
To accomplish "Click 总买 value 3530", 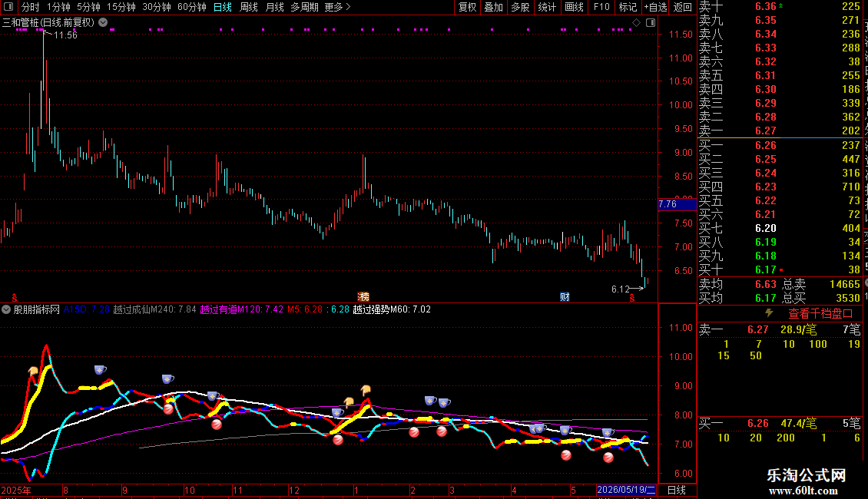I will pyautogui.click(x=847, y=298).
